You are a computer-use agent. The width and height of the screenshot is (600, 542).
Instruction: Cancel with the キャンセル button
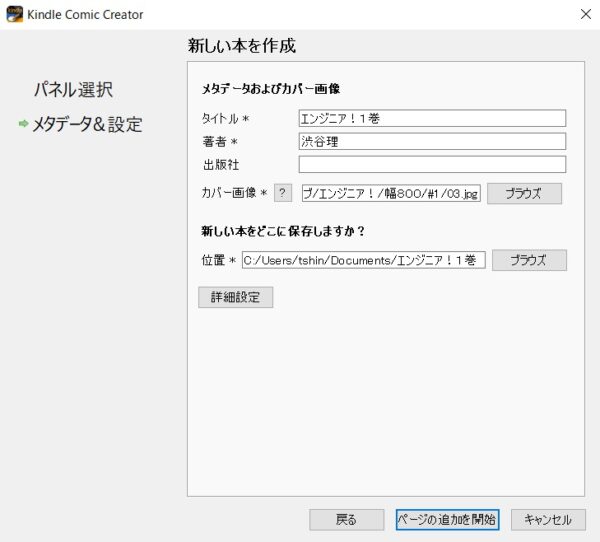(x=548, y=519)
